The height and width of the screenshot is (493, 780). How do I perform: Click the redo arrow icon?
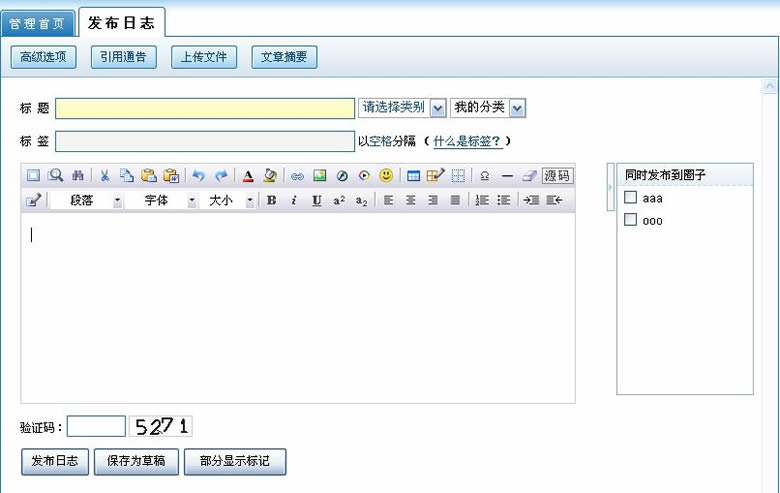(x=221, y=176)
